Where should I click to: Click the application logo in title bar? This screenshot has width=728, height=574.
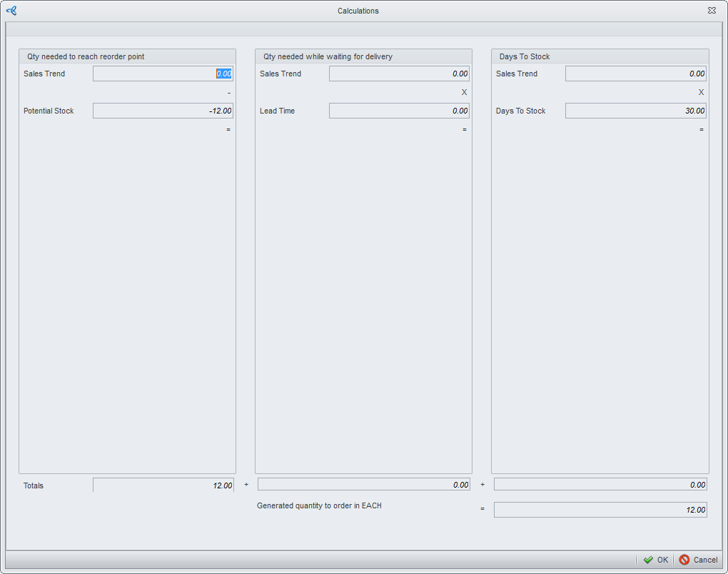tap(11, 11)
